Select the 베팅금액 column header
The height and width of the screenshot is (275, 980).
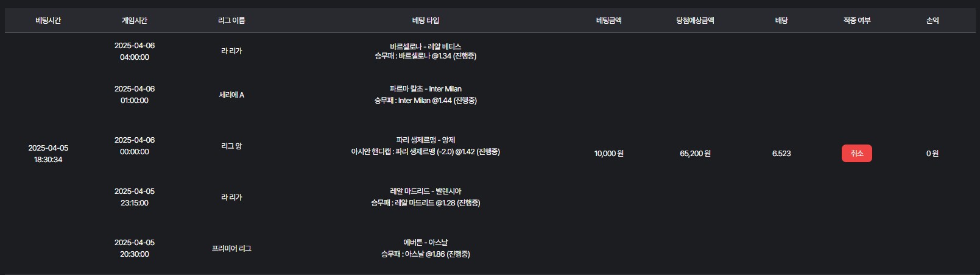608,21
